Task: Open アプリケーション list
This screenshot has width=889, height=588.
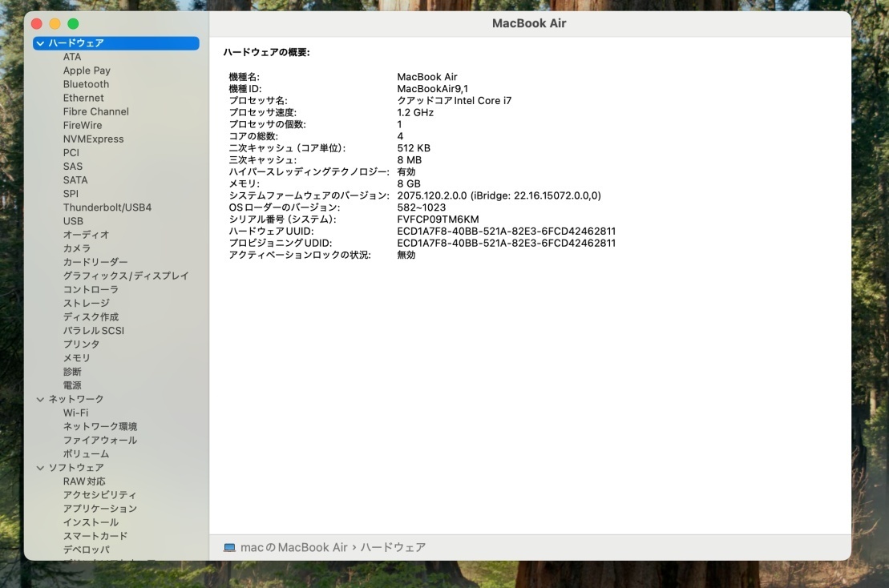Action: coord(99,508)
